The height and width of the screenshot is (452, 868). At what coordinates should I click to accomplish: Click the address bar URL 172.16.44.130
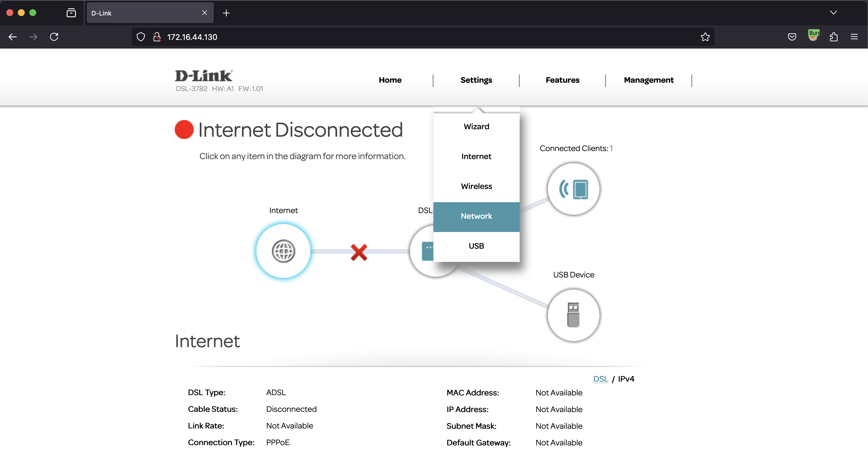click(192, 37)
